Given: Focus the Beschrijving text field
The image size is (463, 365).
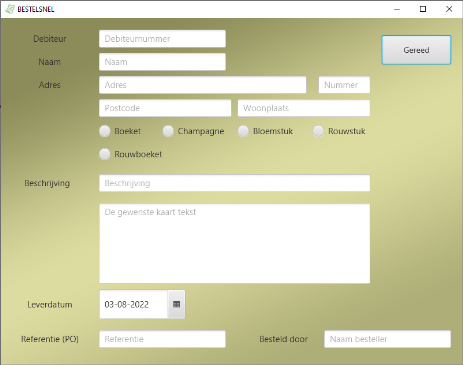Looking at the screenshot, I should point(235,183).
